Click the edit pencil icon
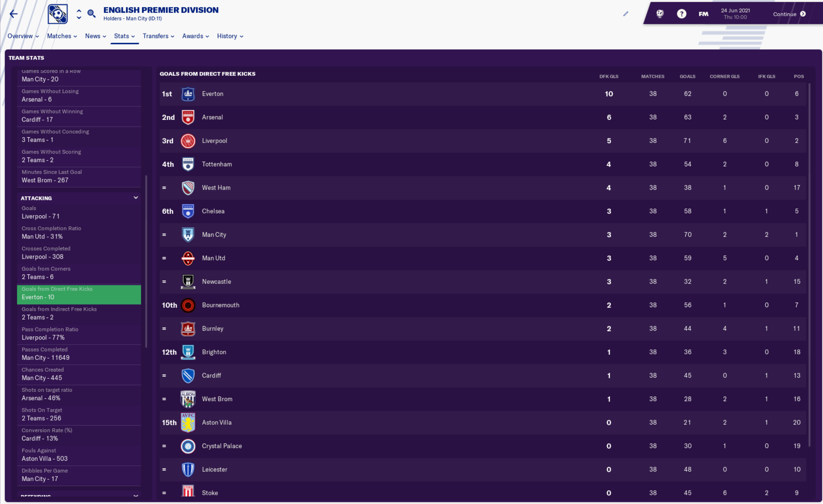The image size is (823, 504). [x=625, y=14]
